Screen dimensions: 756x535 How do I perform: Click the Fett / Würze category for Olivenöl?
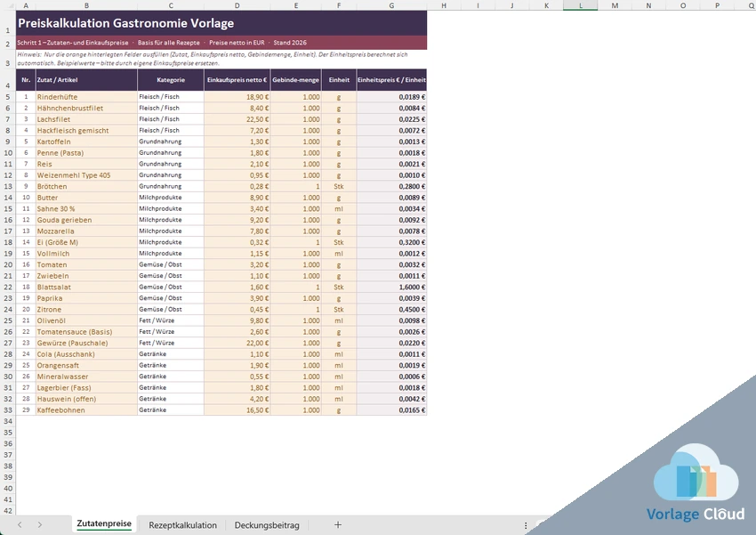(171, 320)
